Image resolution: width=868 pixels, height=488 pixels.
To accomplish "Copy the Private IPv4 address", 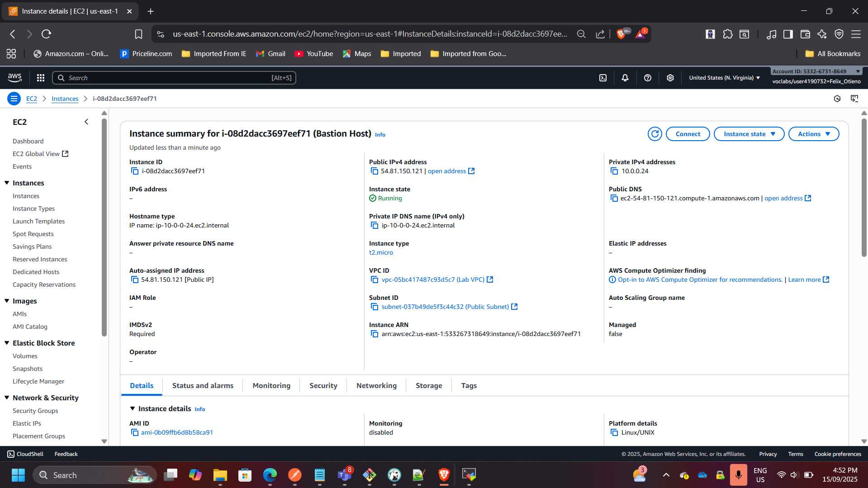I will click(x=614, y=171).
